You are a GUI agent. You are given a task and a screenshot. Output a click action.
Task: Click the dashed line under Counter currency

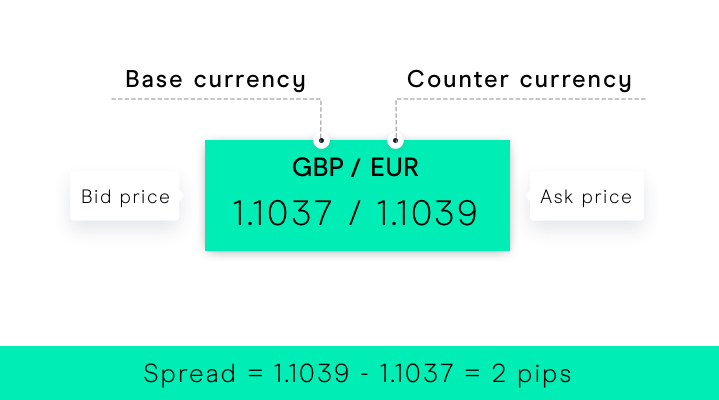(x=520, y=99)
